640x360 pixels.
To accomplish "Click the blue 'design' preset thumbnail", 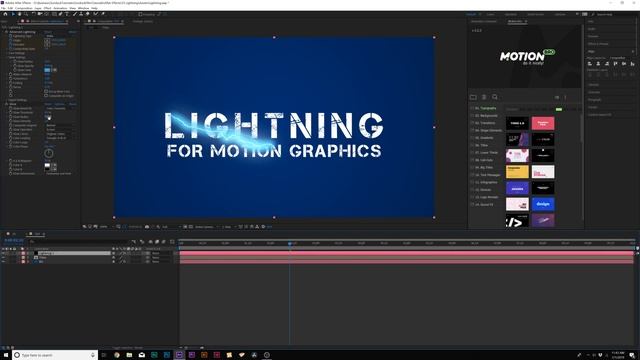I will click(543, 204).
